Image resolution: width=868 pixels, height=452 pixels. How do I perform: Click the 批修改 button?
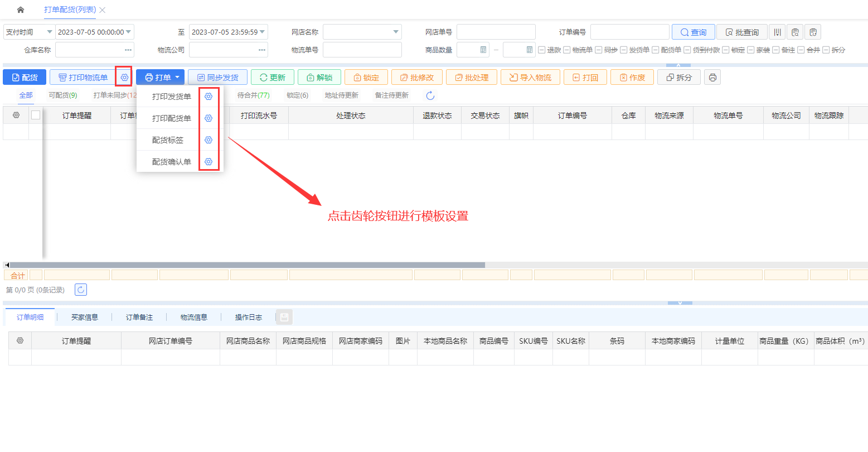(x=417, y=77)
